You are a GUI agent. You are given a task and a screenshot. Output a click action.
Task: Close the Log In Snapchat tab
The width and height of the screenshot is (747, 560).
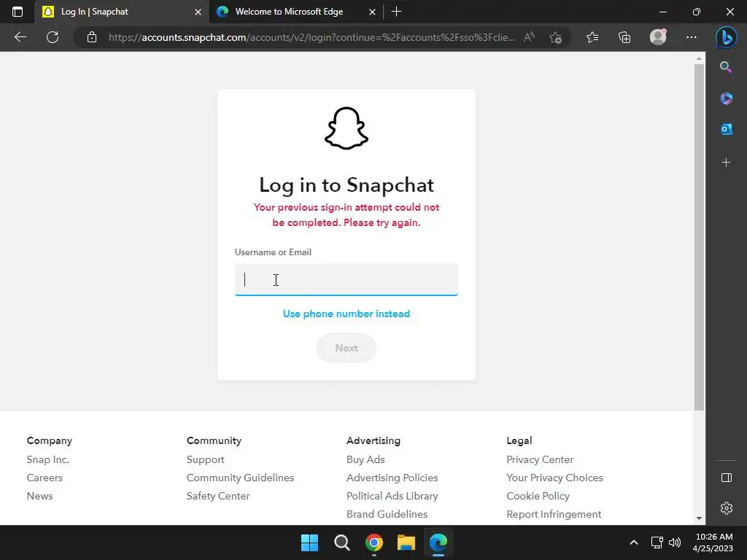[x=198, y=12]
